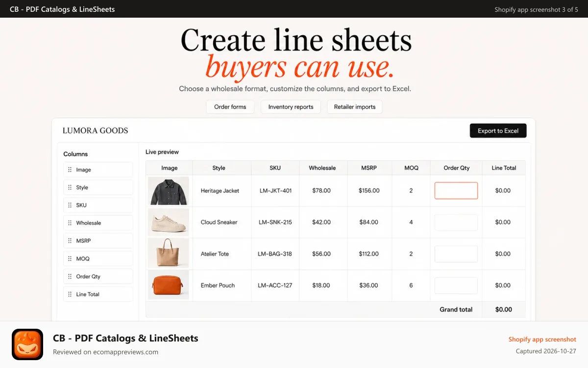Select the Image item in Columns list

pos(98,170)
